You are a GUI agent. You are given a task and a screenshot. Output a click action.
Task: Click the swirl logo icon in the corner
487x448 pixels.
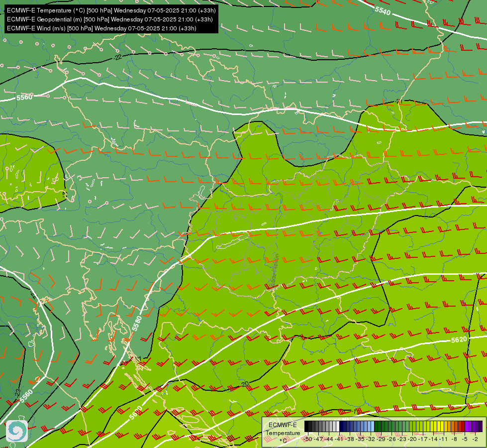(17, 431)
